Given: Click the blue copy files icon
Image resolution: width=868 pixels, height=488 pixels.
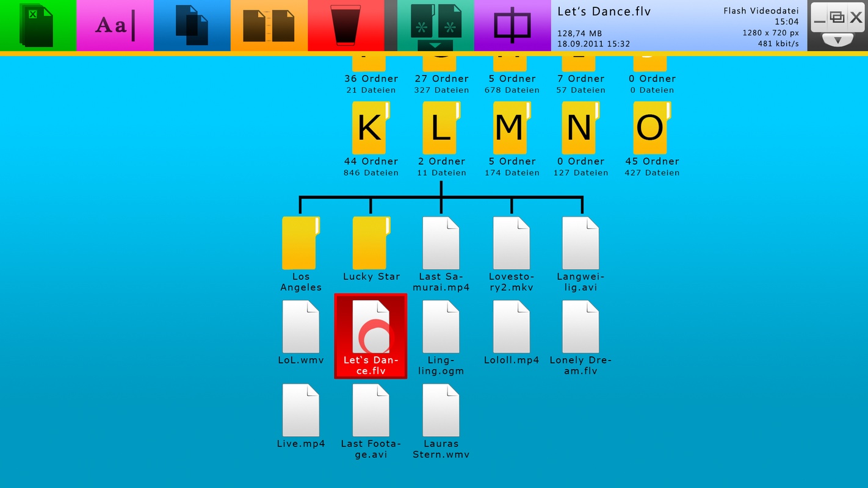Looking at the screenshot, I should (192, 26).
